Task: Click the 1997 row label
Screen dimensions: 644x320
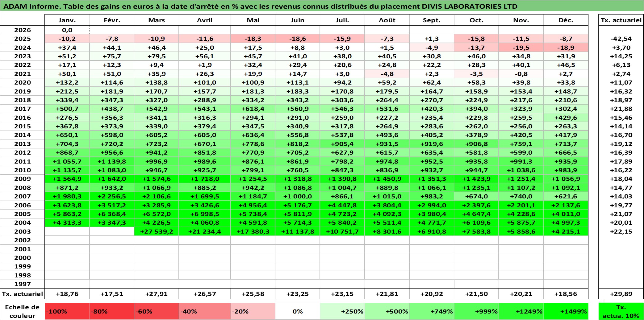Action: [x=23, y=284]
